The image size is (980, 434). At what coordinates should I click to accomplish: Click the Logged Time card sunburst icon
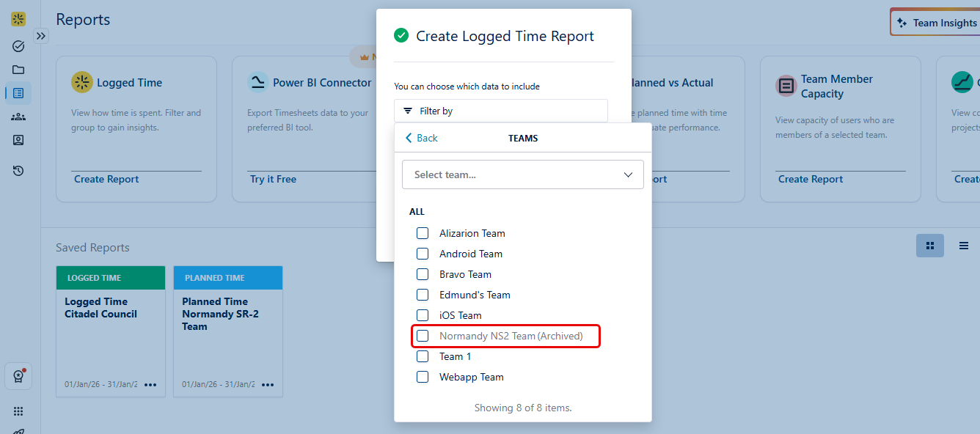tap(81, 82)
